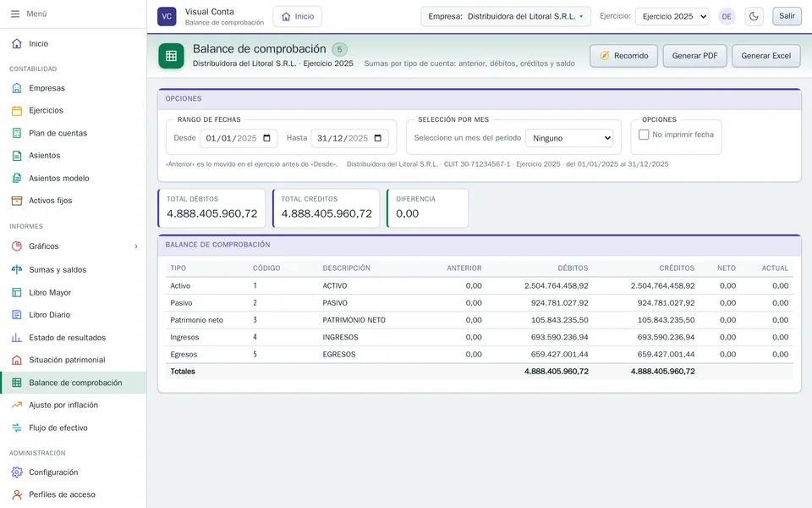This screenshot has width=812, height=508.
Task: Click the Flujo de efectivo icon
Action: (x=17, y=428)
